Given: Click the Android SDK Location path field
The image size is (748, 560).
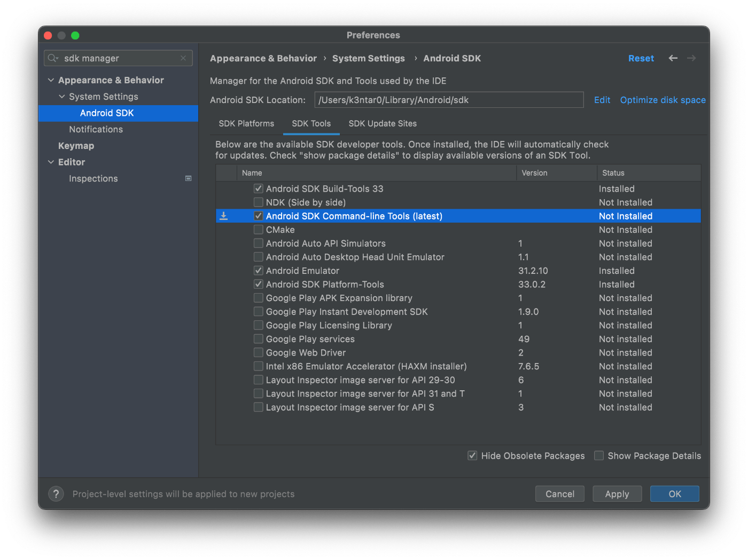Looking at the screenshot, I should 449,100.
